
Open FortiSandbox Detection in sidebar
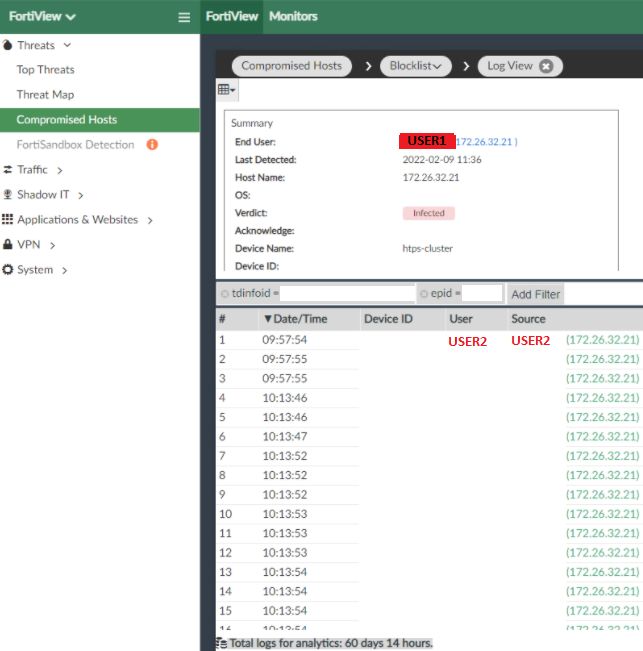(75, 144)
